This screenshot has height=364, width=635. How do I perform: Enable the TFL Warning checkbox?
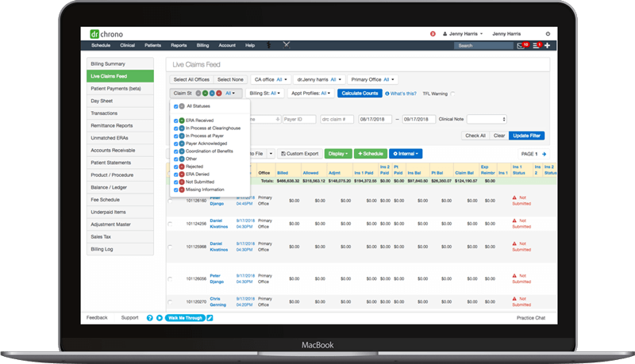(x=452, y=94)
